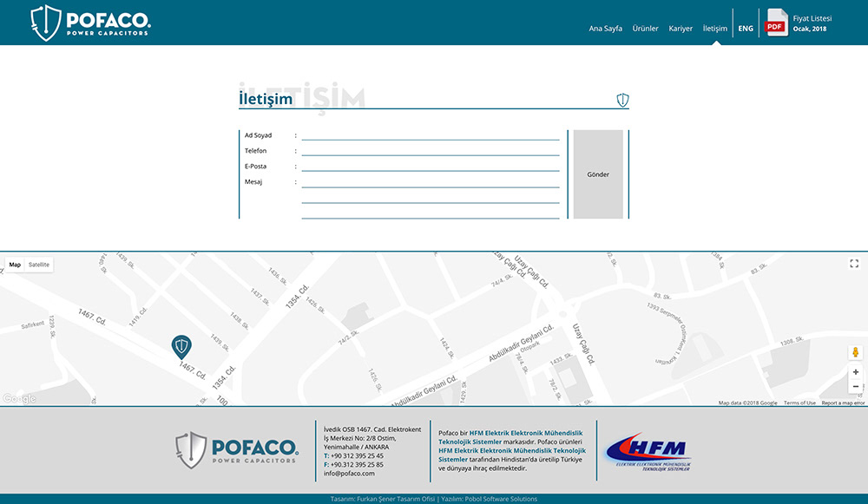Viewport: 868px width, 504px height.
Task: Click info@pofaco.com email address
Action: click(349, 474)
